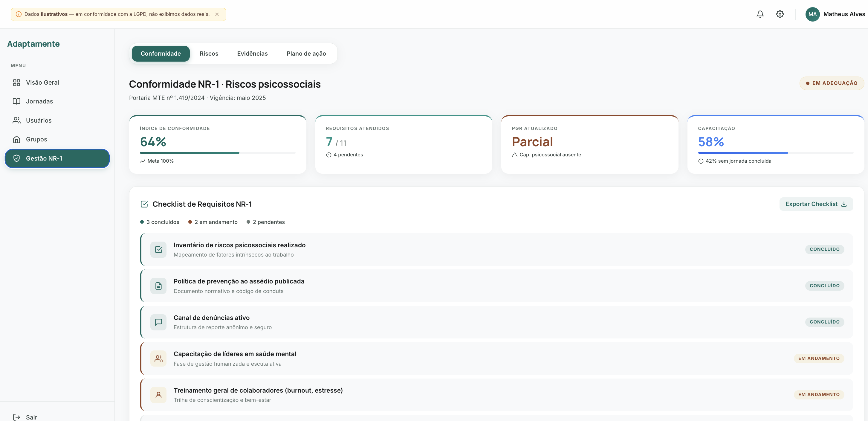Screen dimensions: 868x421
Task: Click the Treinamento geral person icon
Action: [158, 395]
